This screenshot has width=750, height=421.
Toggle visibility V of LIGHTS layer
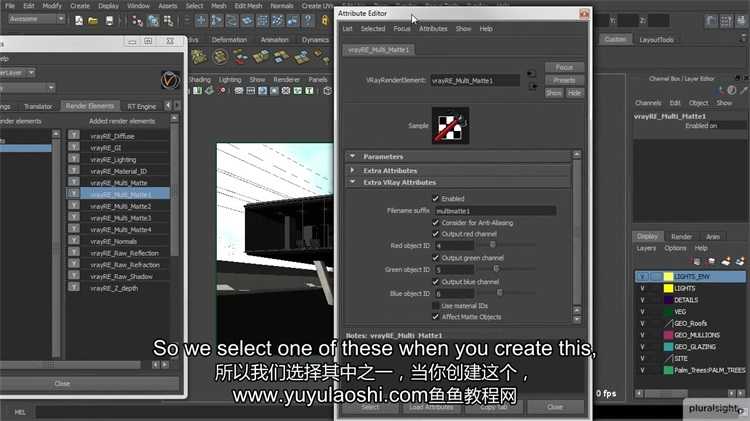pyautogui.click(x=642, y=288)
